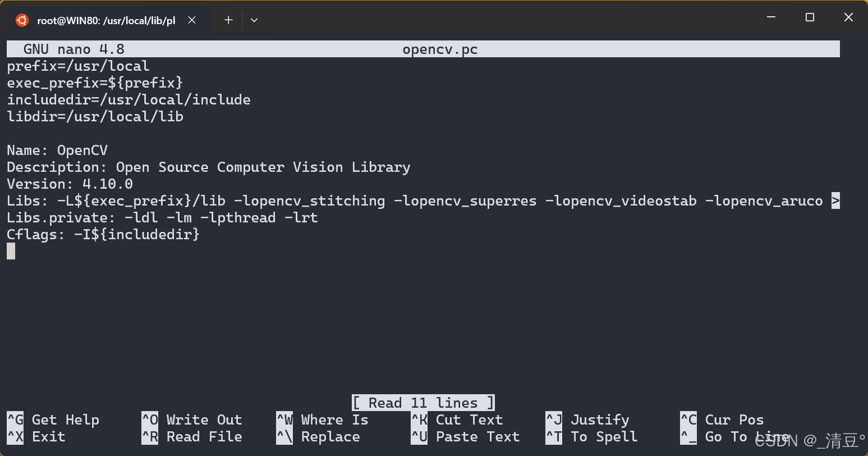Image resolution: width=868 pixels, height=456 pixels.
Task: Place cursor in the Libs.private line
Action: click(x=163, y=217)
